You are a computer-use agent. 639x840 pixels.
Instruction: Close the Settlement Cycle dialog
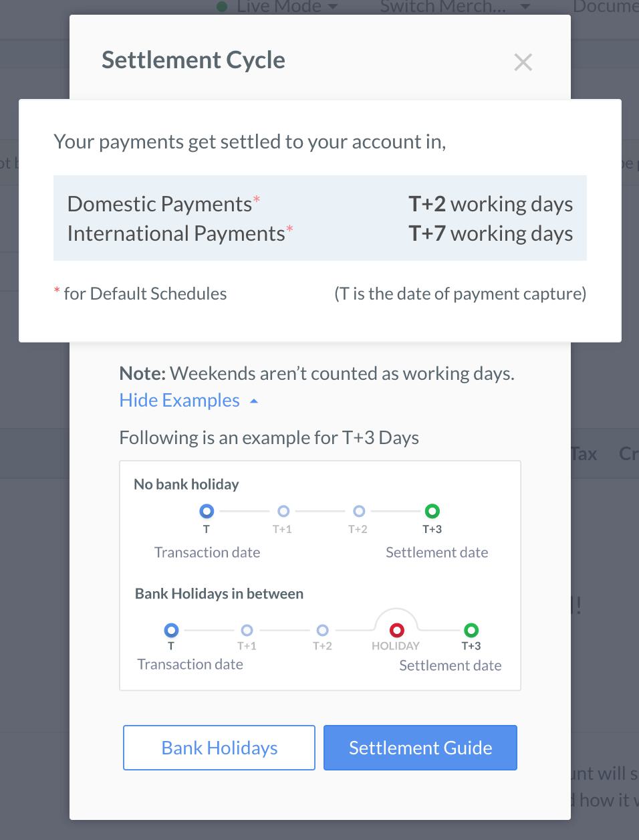(x=523, y=62)
